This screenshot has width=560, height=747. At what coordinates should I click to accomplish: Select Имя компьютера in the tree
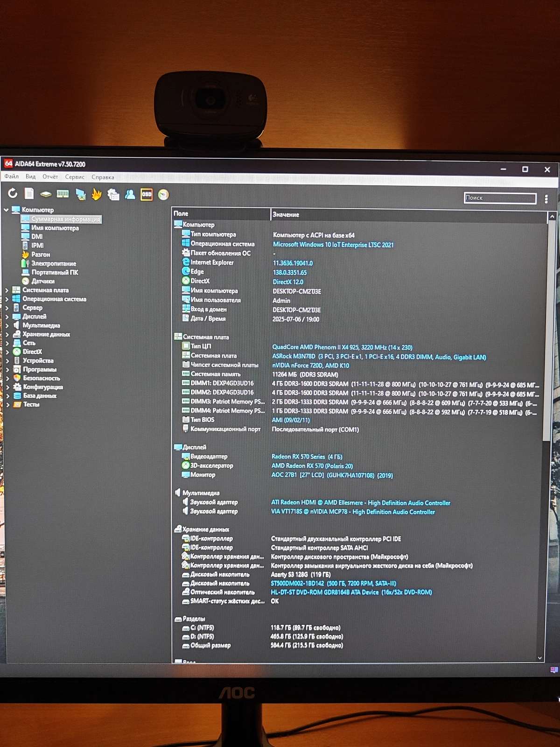coord(55,228)
